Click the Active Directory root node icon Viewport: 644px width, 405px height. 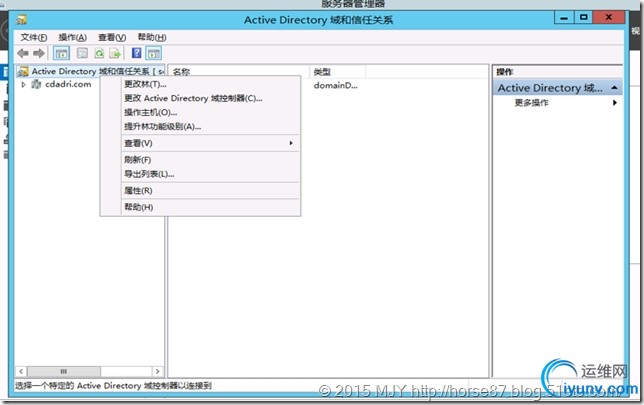[23, 72]
